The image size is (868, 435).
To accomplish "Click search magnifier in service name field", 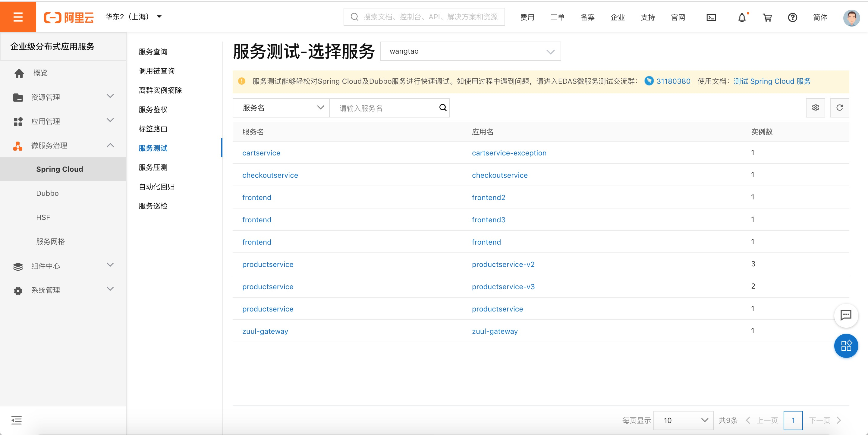I will [x=443, y=108].
